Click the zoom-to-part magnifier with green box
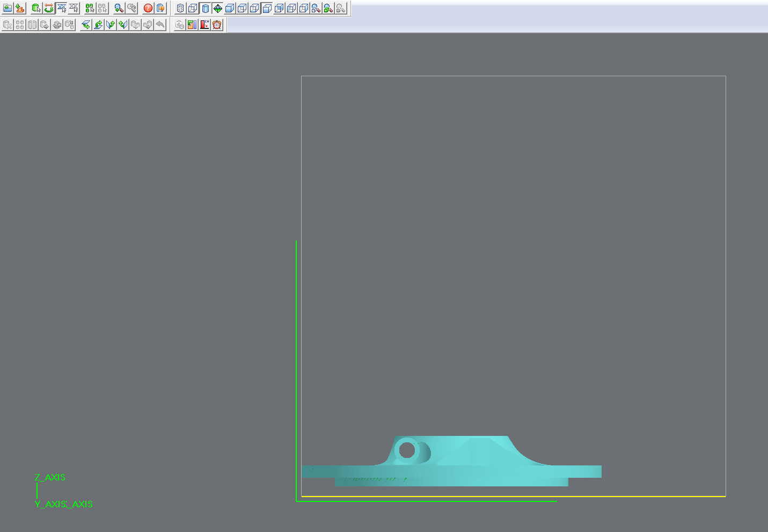The width and height of the screenshot is (768, 532). tap(328, 8)
